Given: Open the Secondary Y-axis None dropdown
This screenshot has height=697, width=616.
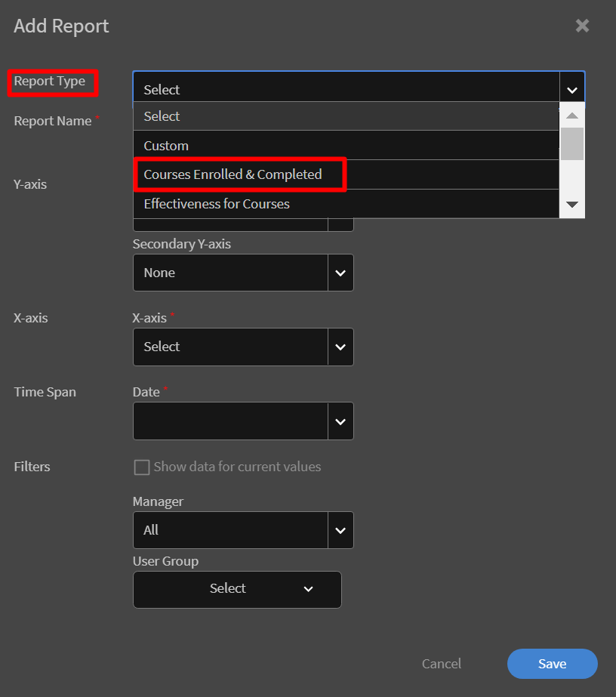Looking at the screenshot, I should click(230, 273).
